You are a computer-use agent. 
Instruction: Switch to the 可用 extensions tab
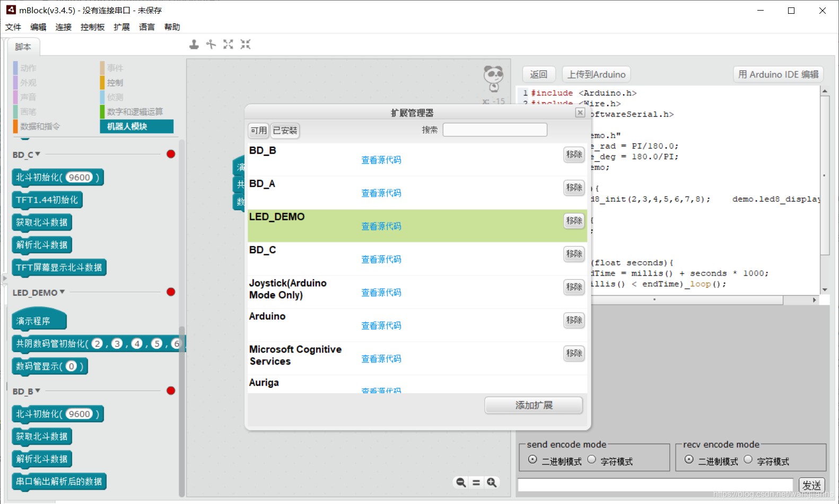(259, 130)
